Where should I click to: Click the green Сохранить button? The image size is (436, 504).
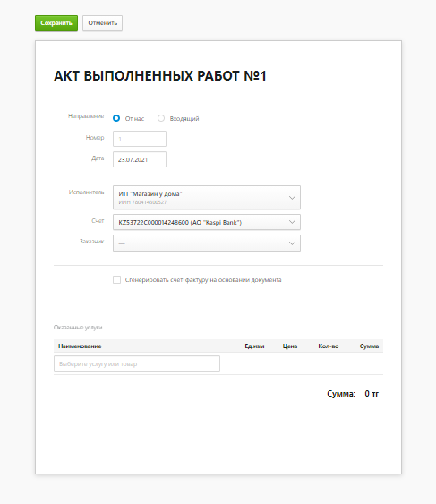coord(56,23)
